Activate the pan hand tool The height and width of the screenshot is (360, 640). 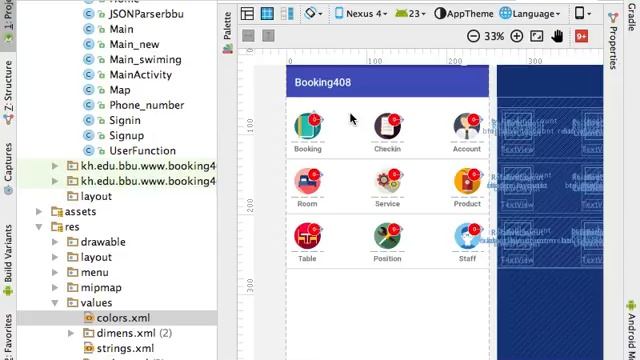tap(557, 36)
